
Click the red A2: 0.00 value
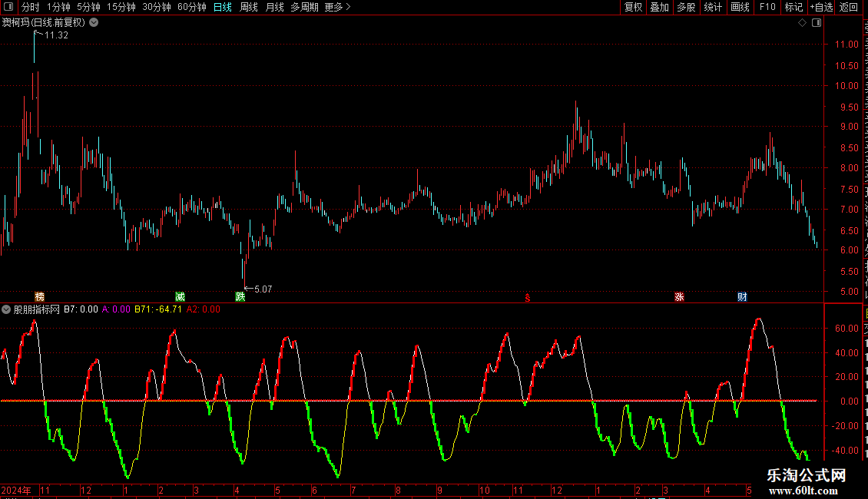click(203, 309)
